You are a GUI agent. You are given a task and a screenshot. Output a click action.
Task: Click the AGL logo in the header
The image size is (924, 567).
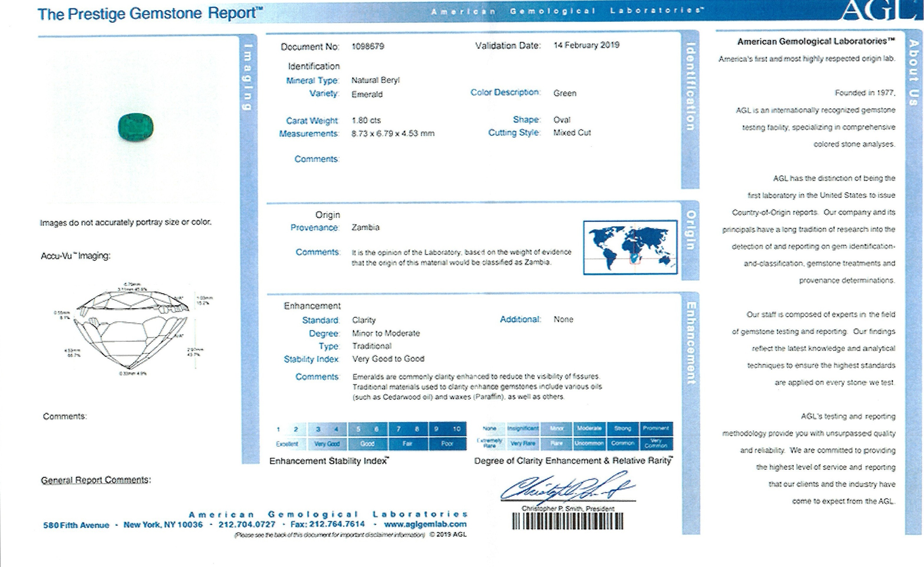[x=881, y=11]
